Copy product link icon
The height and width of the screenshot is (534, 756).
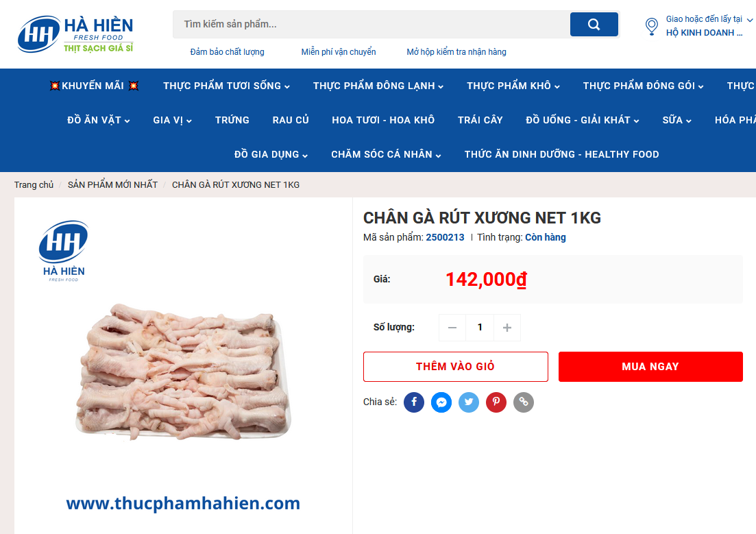coord(524,402)
